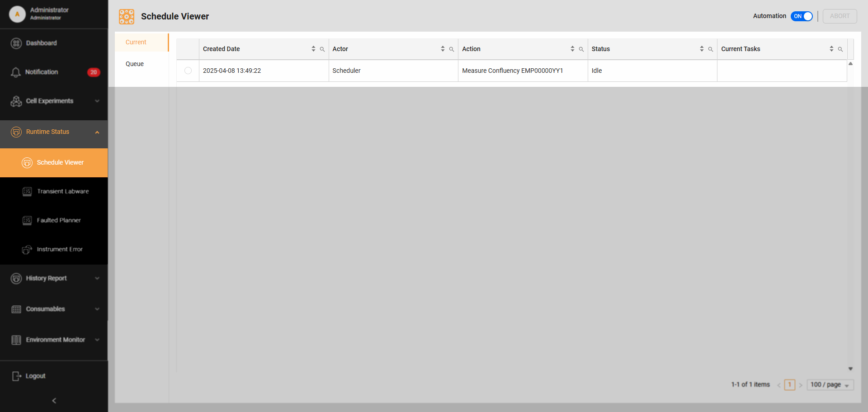This screenshot has height=412, width=868.
Task: Open Transient Labware page
Action: coord(62,191)
